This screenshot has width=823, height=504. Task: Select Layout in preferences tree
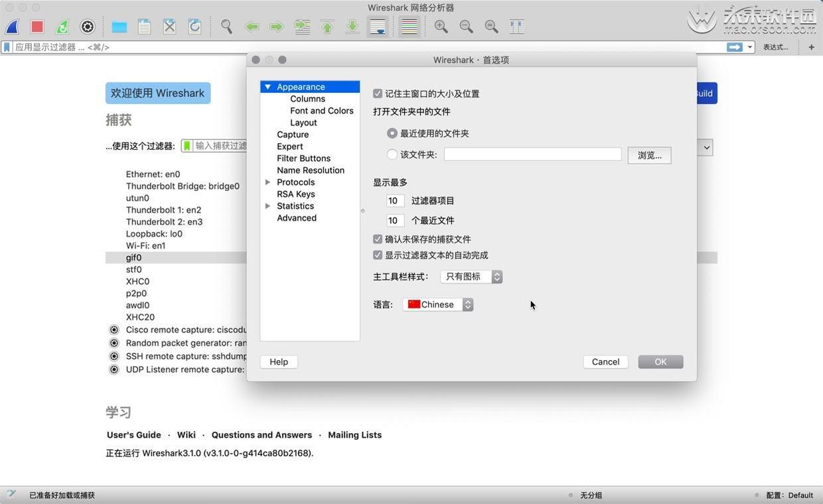point(303,123)
